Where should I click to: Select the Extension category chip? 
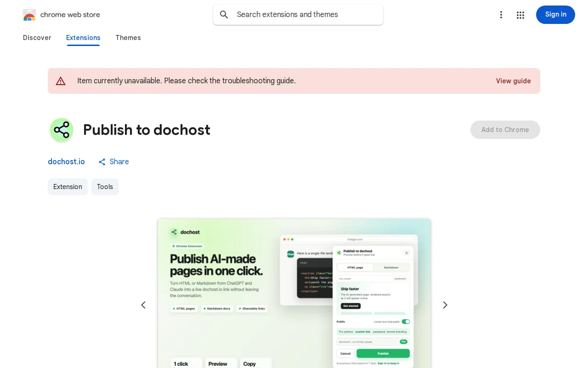(x=68, y=187)
